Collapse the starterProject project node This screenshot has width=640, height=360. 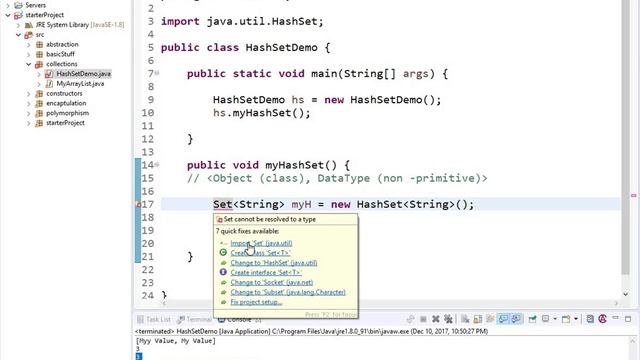pyautogui.click(x=8, y=15)
